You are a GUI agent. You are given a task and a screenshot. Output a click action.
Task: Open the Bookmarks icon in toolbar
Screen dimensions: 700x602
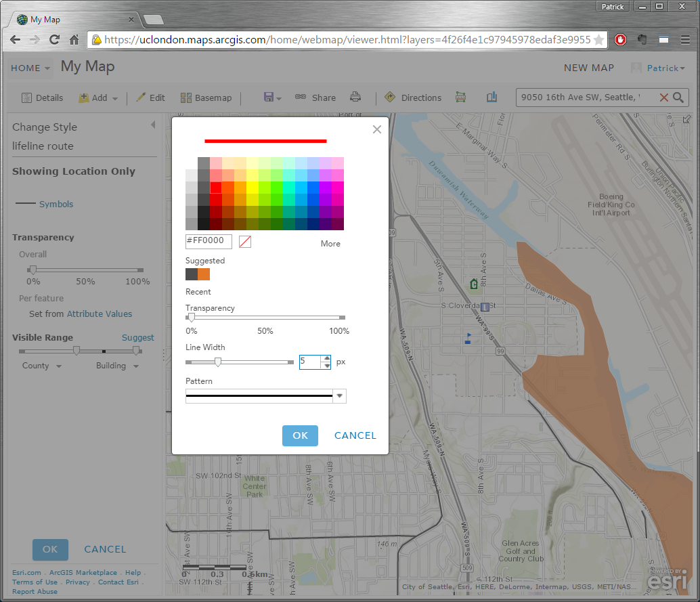491,98
